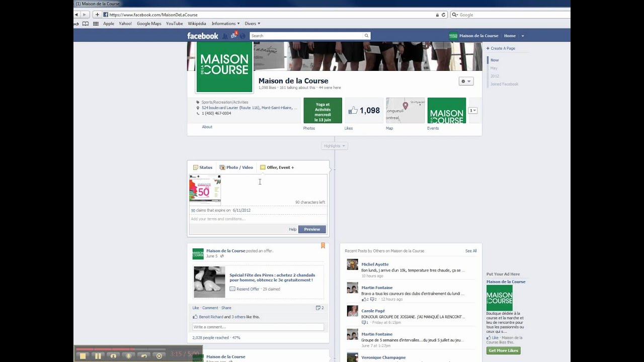Select the Status composer tab
Viewport: 644px width, 362px height.
[203, 167]
